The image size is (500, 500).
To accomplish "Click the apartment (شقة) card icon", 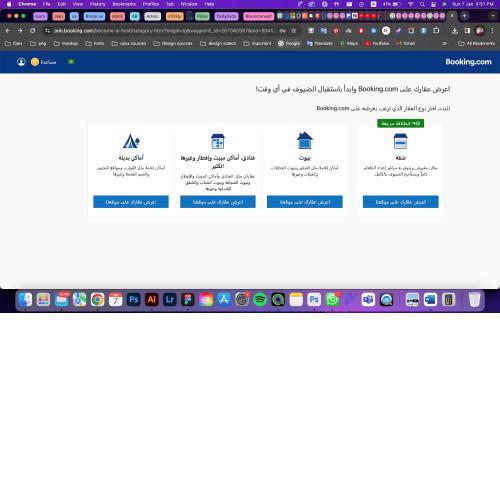I will click(x=400, y=141).
